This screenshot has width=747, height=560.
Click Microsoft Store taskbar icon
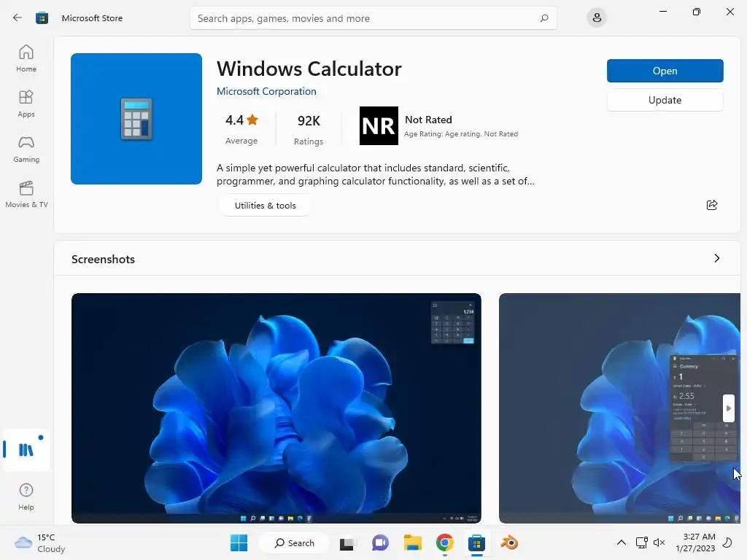click(x=476, y=542)
